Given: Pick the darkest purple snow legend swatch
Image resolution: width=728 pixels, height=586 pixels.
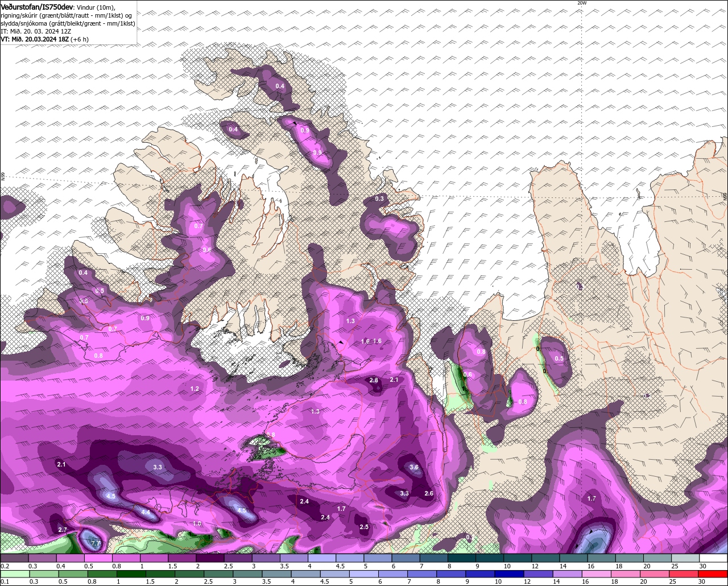Looking at the screenshot, I should (210, 558).
